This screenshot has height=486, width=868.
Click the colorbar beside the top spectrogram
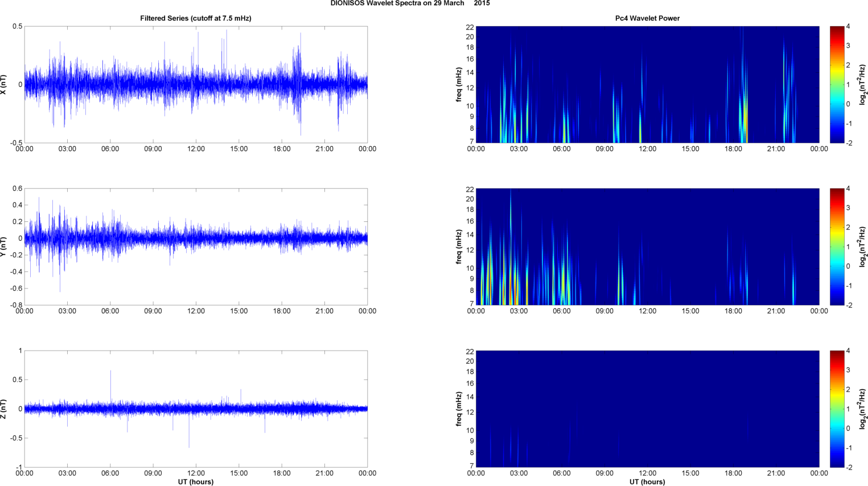pos(837,84)
